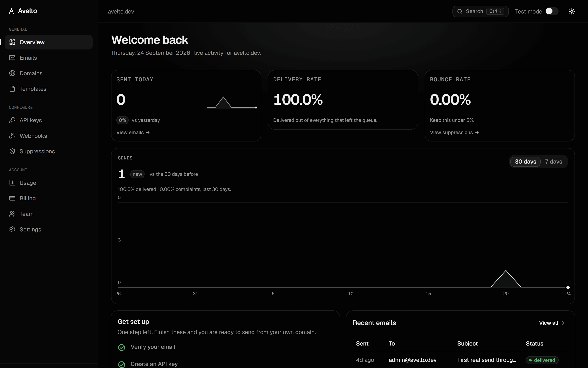Viewport: 588px width, 368px height.
Task: Click the Sent column header
Action: point(362,344)
